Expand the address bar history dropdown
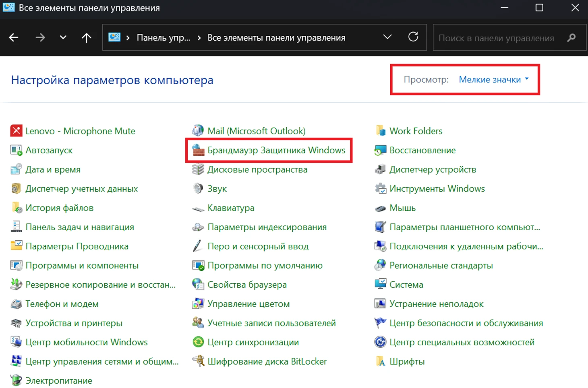Viewport: 588px width, 388px height. coord(387,37)
